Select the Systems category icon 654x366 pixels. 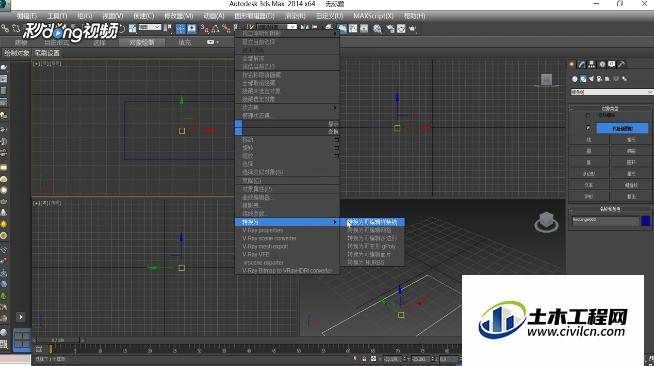[624, 79]
